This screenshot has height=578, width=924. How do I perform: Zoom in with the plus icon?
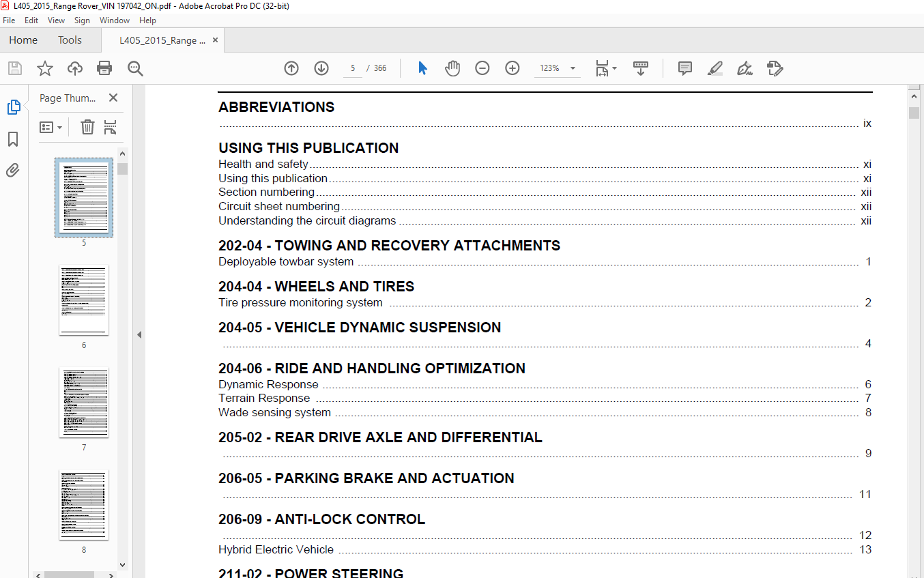(512, 68)
